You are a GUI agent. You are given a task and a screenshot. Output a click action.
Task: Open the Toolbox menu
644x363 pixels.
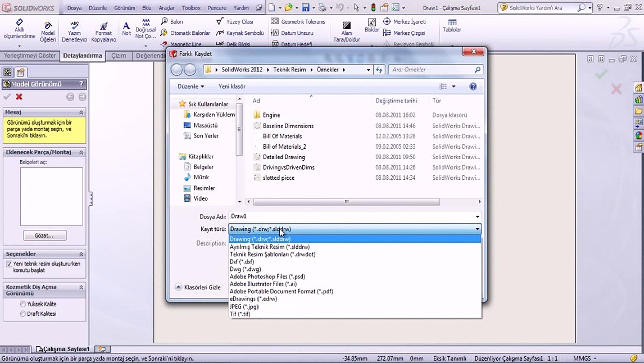(191, 8)
